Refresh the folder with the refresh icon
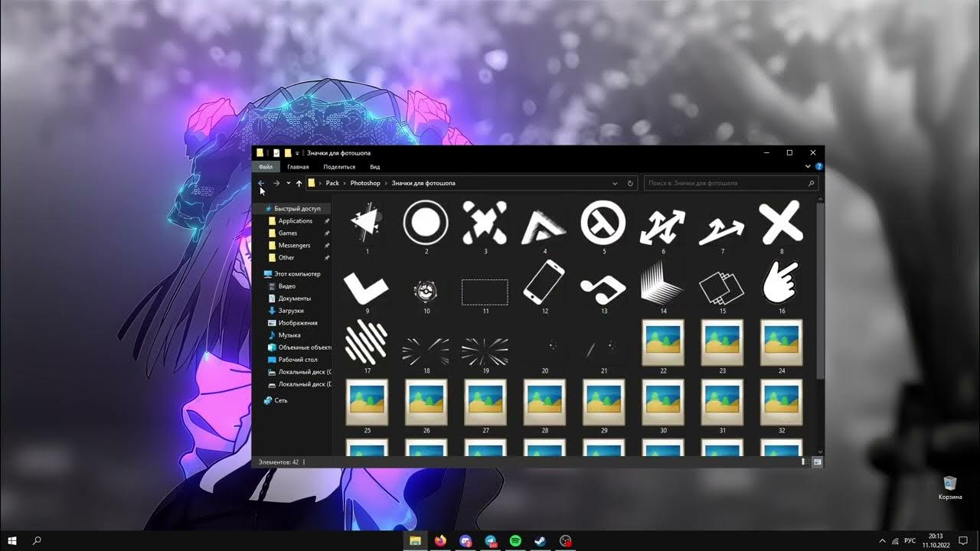980x551 pixels. (x=630, y=184)
